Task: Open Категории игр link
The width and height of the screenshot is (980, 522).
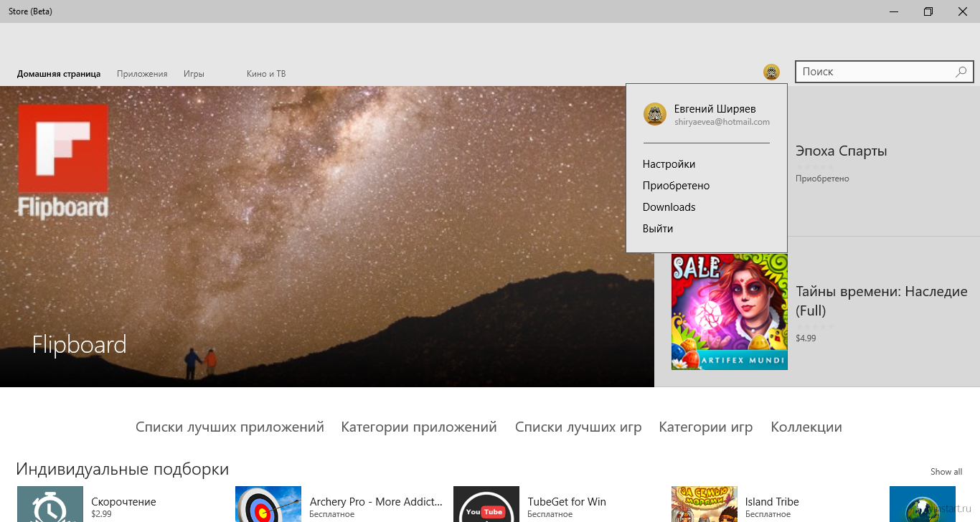Action: (706, 427)
